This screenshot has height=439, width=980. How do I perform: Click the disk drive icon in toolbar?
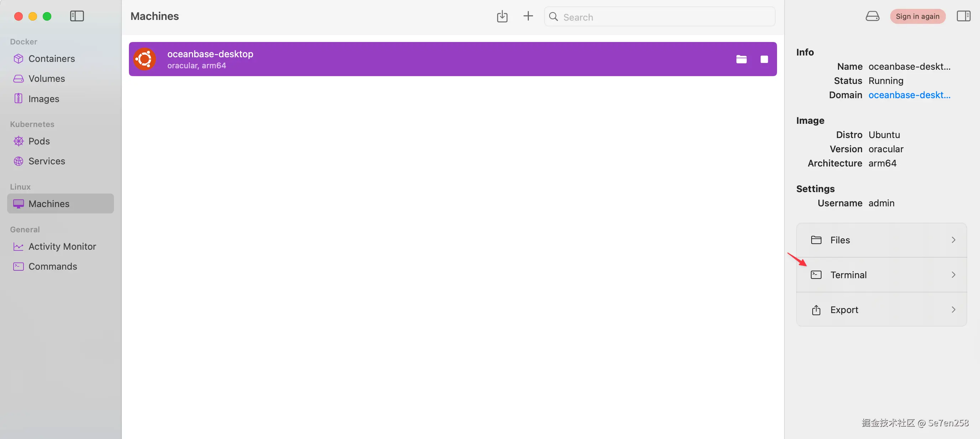click(872, 16)
